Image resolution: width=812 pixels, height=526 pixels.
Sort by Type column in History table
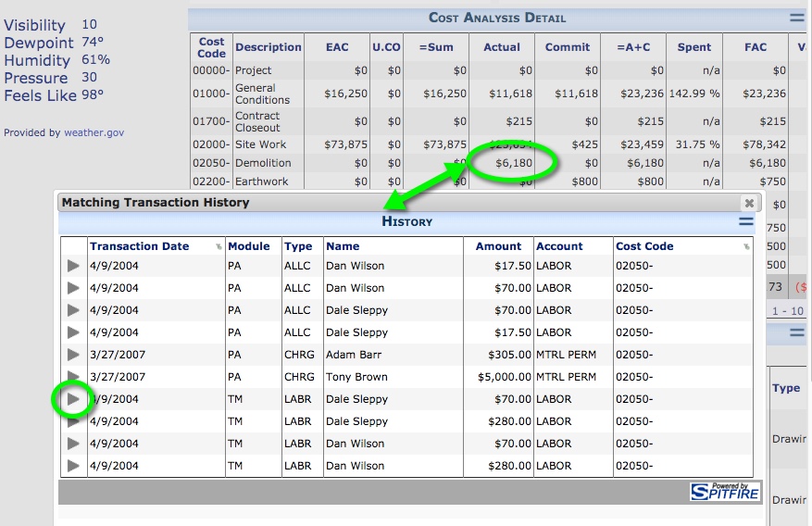pos(298,246)
